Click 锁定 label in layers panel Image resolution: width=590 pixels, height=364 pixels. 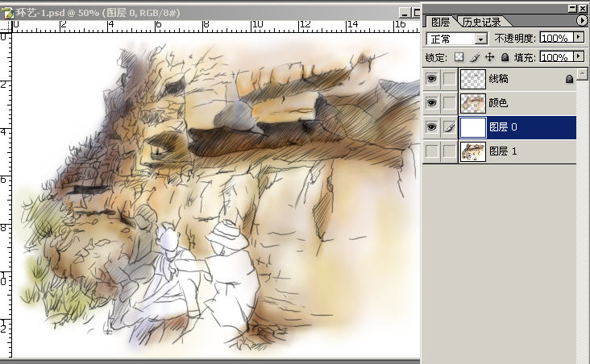tap(437, 57)
